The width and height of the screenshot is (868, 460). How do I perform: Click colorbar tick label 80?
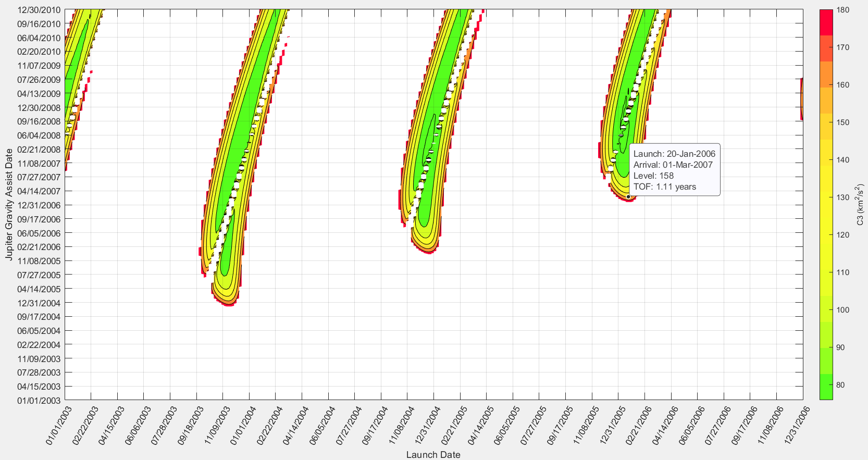pyautogui.click(x=840, y=385)
